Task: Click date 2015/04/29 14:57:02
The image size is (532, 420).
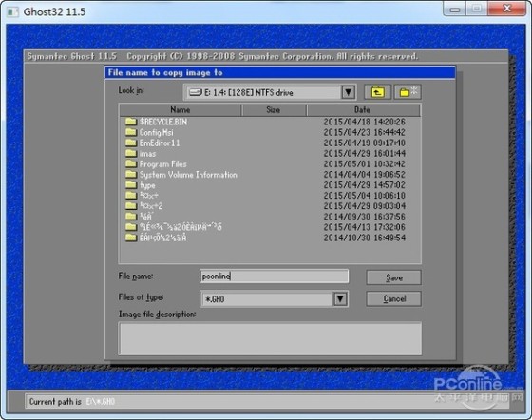Action: click(x=365, y=185)
